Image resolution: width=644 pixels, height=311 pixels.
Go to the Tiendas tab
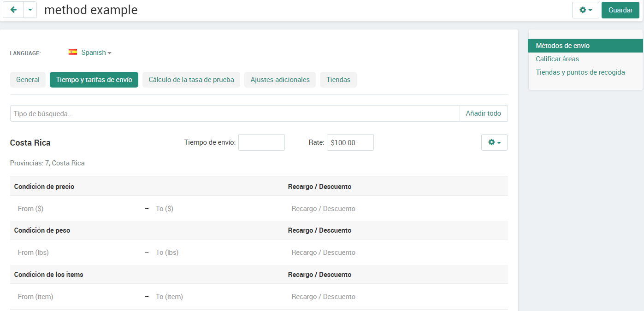[x=338, y=80]
